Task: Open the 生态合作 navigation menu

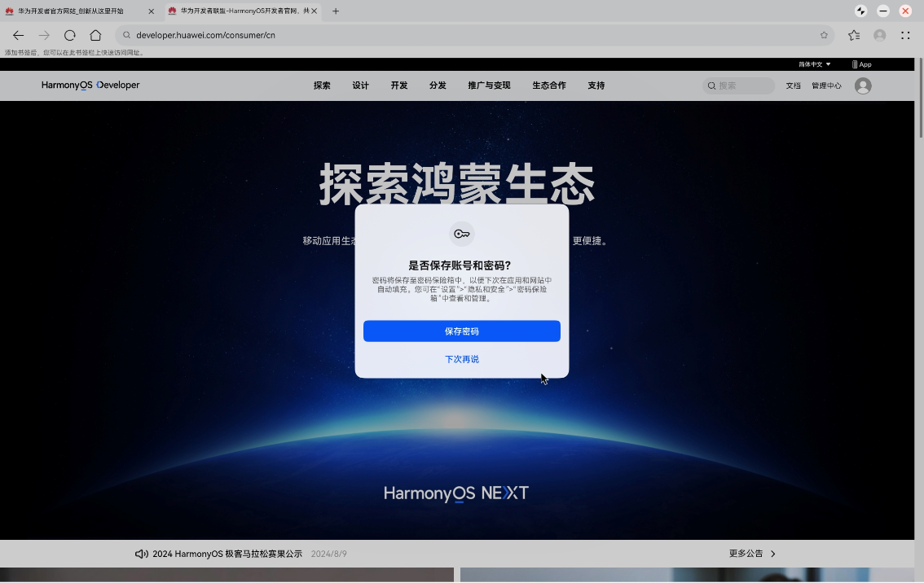Action: point(549,85)
